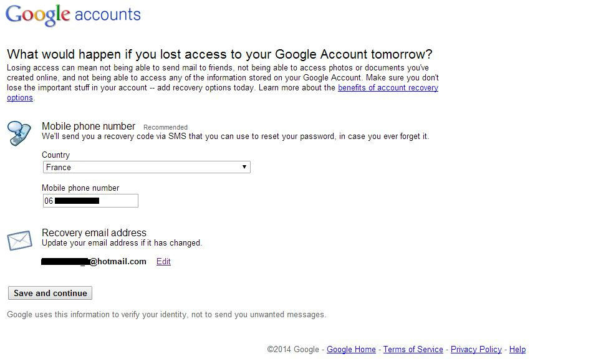Screen dimensions: 611x364
Task: Click the 'accounts' text beside logo
Action: (x=107, y=15)
